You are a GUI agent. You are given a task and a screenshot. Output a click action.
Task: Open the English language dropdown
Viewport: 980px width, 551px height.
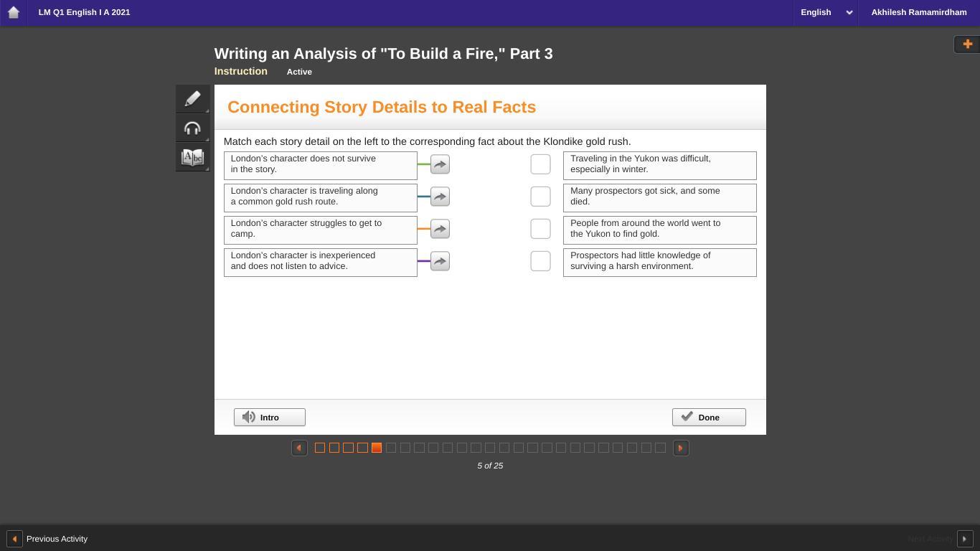[x=826, y=12]
